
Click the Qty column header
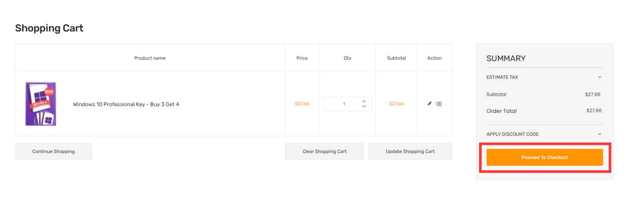click(348, 58)
